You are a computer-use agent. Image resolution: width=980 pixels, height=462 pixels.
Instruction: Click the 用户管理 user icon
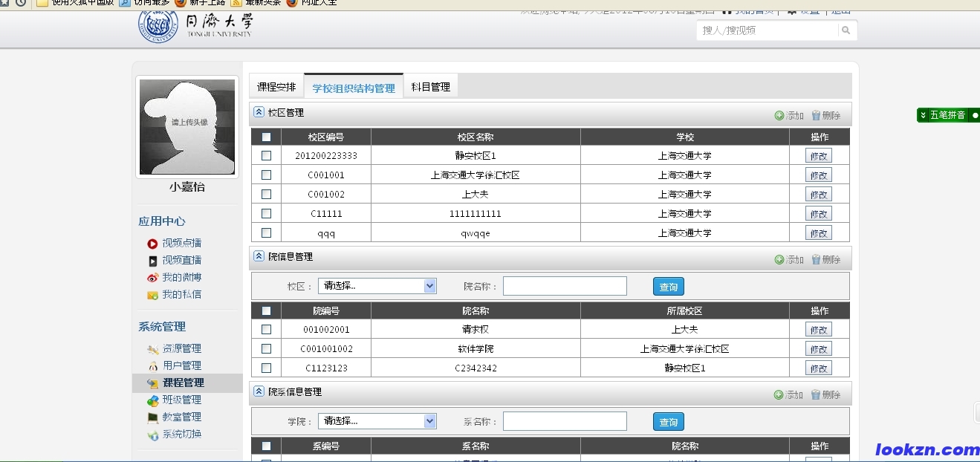coord(152,366)
